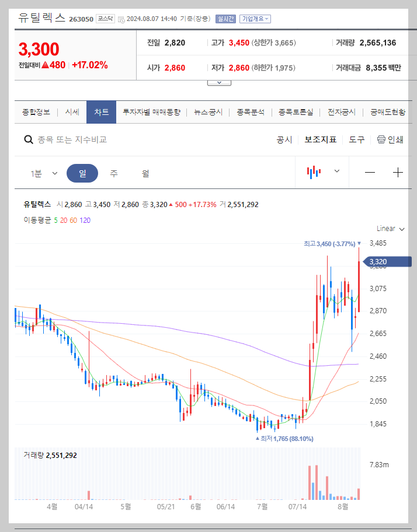Click the plus icon to zoom the chart

pos(398,173)
